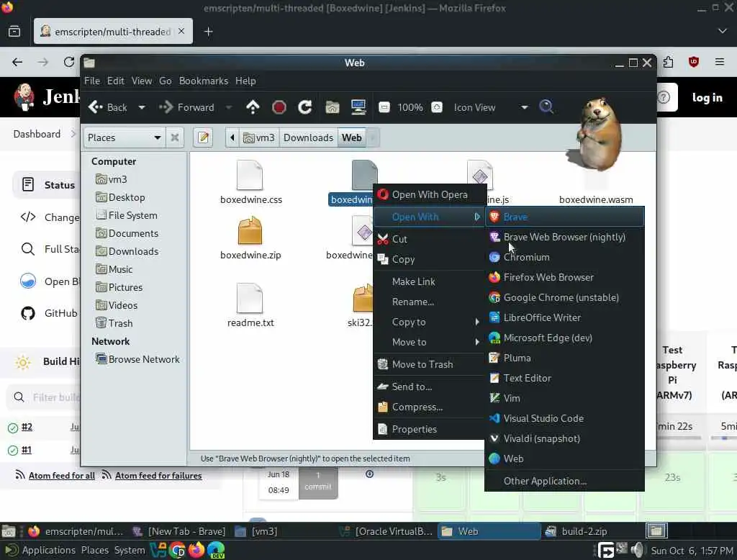The image size is (737, 560).
Task: Select vm3 in path bar
Action: pyautogui.click(x=259, y=137)
